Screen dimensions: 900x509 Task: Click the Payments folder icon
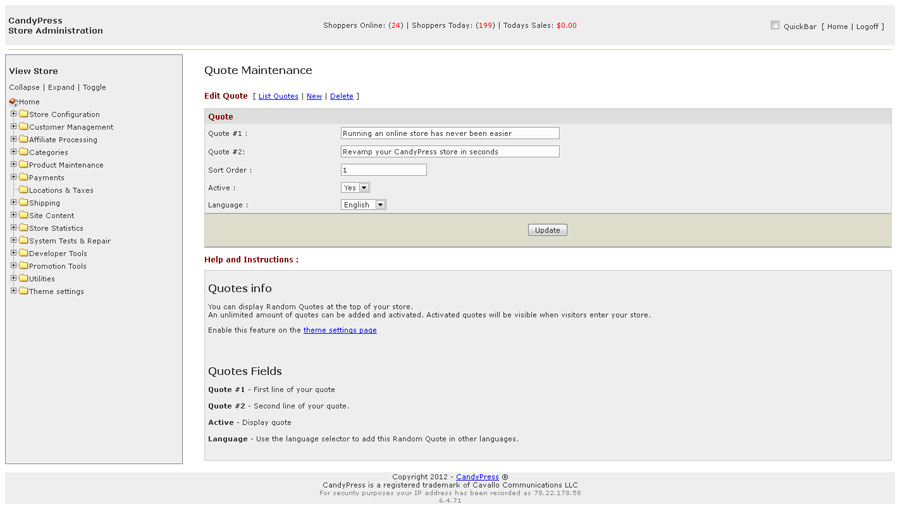[24, 177]
